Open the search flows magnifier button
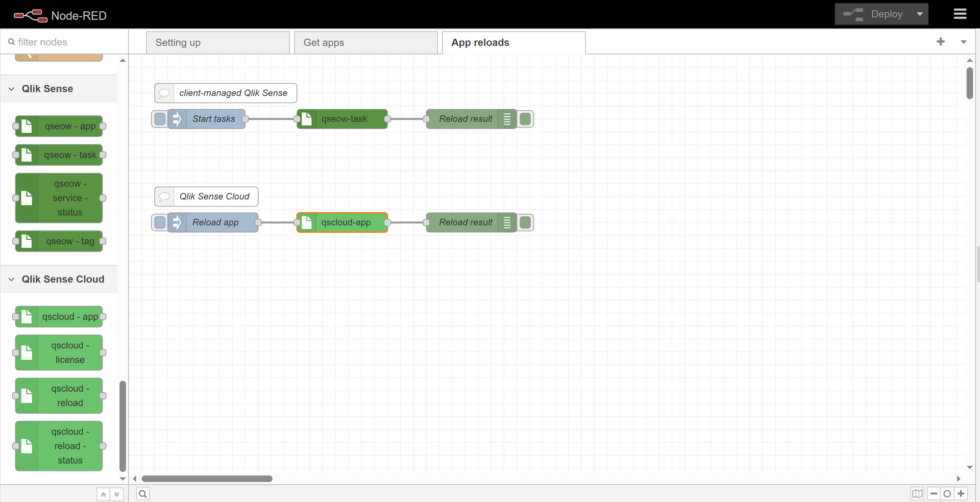This screenshot has width=980, height=502. [143, 494]
